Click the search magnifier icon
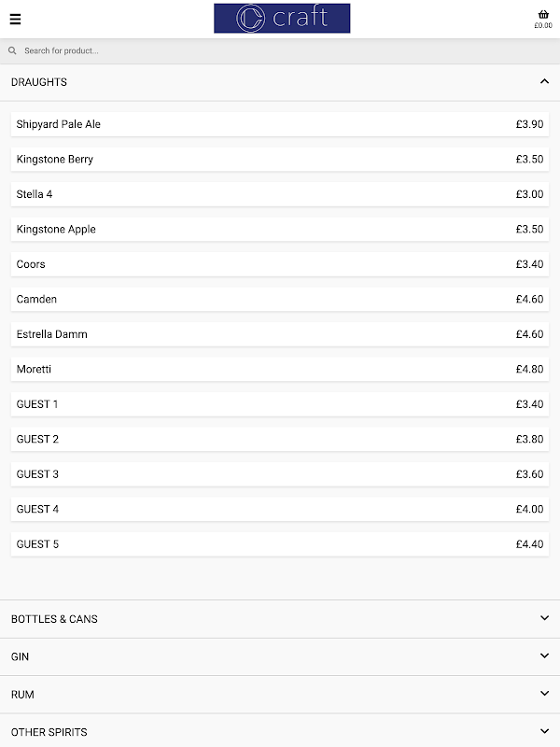560x747 pixels. point(12,50)
